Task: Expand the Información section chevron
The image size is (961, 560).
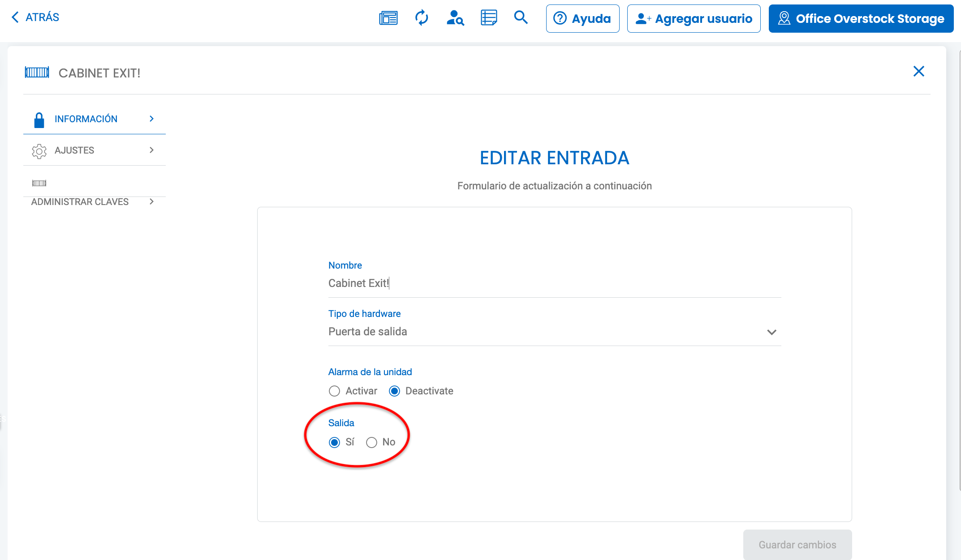Action: pyautogui.click(x=151, y=119)
